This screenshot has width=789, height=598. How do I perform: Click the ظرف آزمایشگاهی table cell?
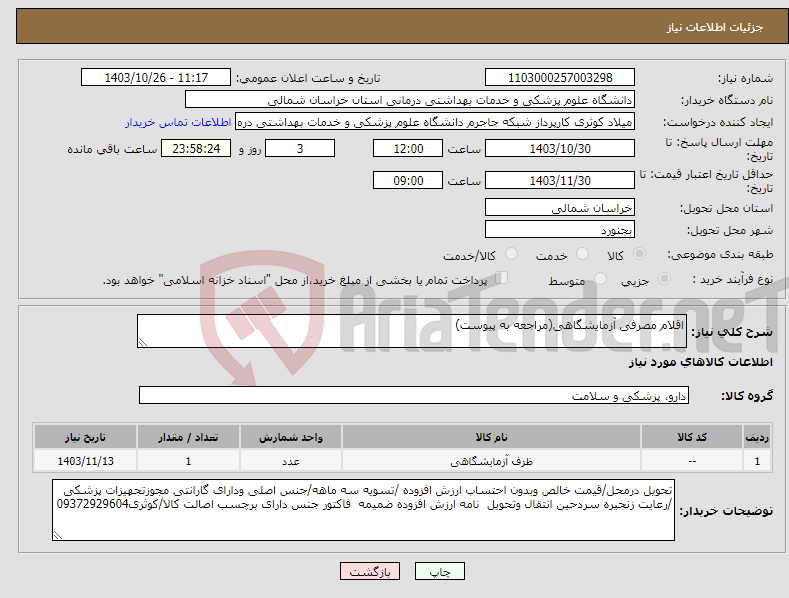[x=491, y=461]
